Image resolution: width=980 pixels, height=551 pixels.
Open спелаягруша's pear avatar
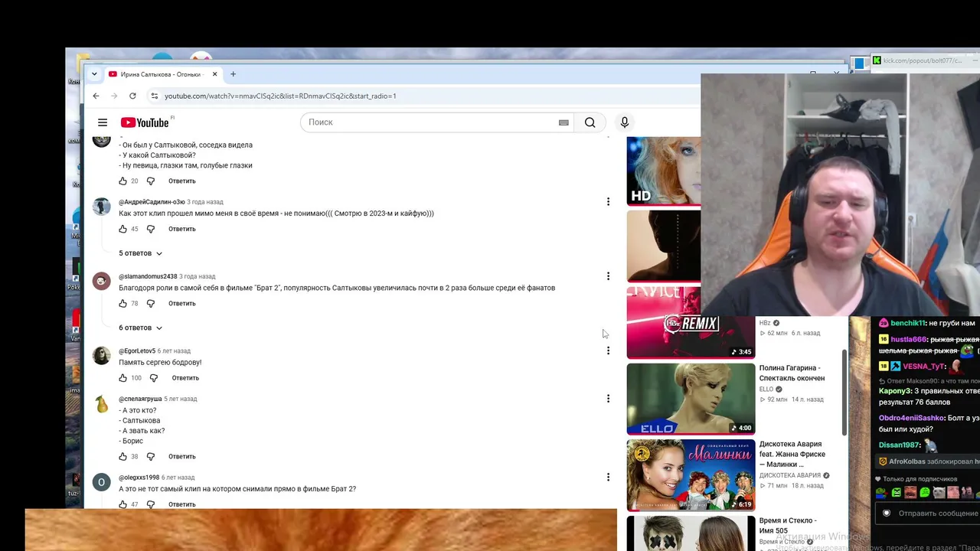click(x=101, y=404)
